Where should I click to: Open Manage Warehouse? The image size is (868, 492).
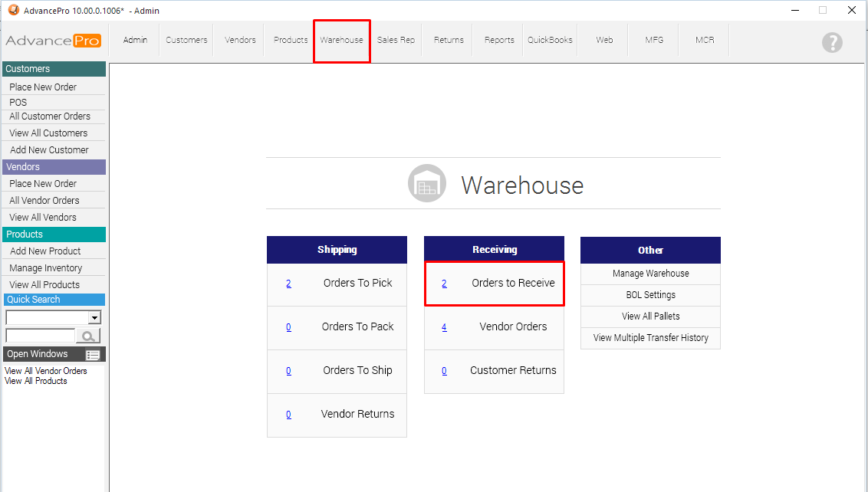[650, 274]
